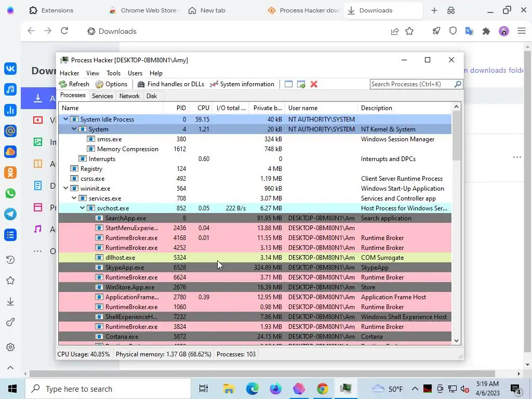The image size is (532, 399).
Task: Open the music icon in browser sidebar
Action: [x=10, y=89]
